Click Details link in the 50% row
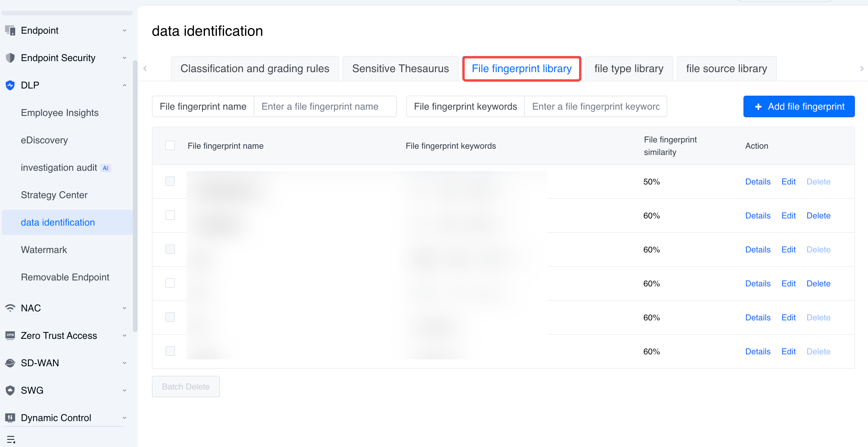 757,182
